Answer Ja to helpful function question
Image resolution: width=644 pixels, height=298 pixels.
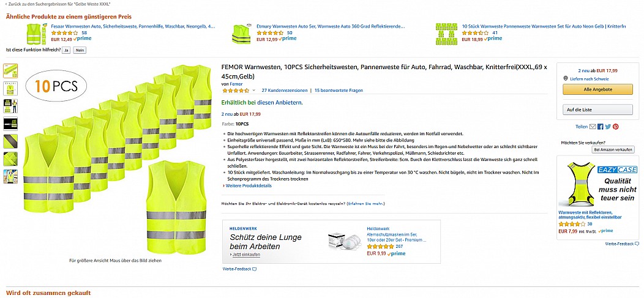67,50
